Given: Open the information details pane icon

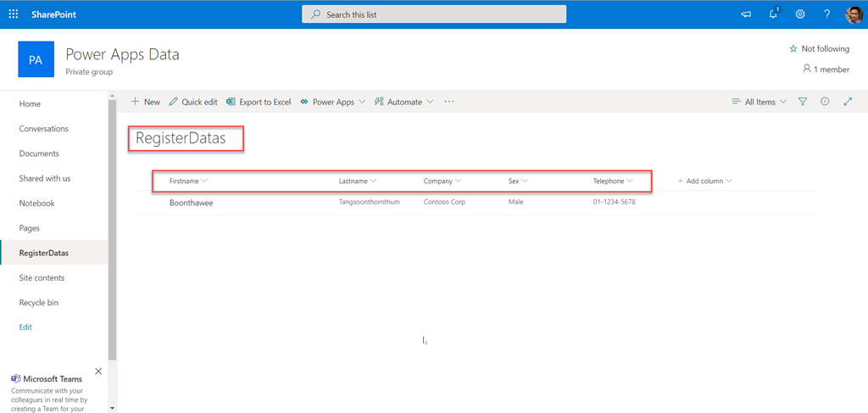Looking at the screenshot, I should pos(825,102).
